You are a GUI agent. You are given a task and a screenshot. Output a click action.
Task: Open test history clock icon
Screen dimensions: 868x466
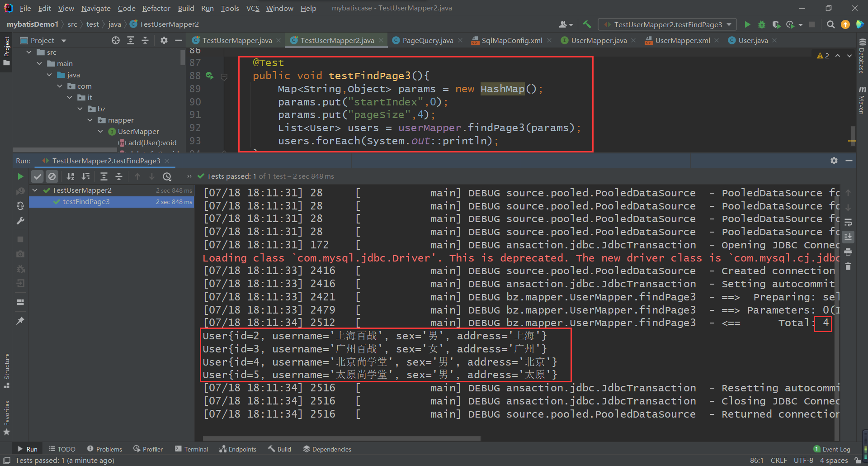(x=167, y=176)
